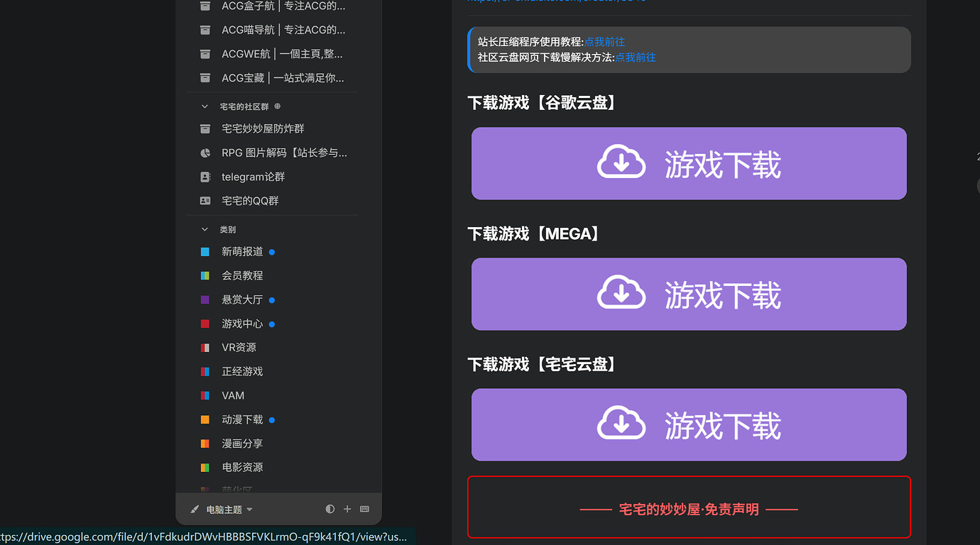
Task: Click 游戏下载 button under 下载游戏【宅宅云盘】
Action: click(x=689, y=424)
